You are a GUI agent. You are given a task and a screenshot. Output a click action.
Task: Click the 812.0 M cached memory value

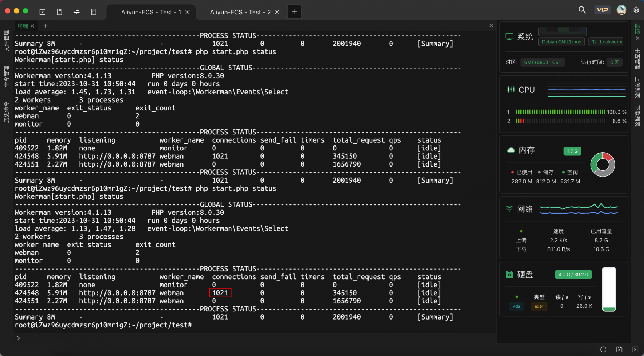pos(546,181)
